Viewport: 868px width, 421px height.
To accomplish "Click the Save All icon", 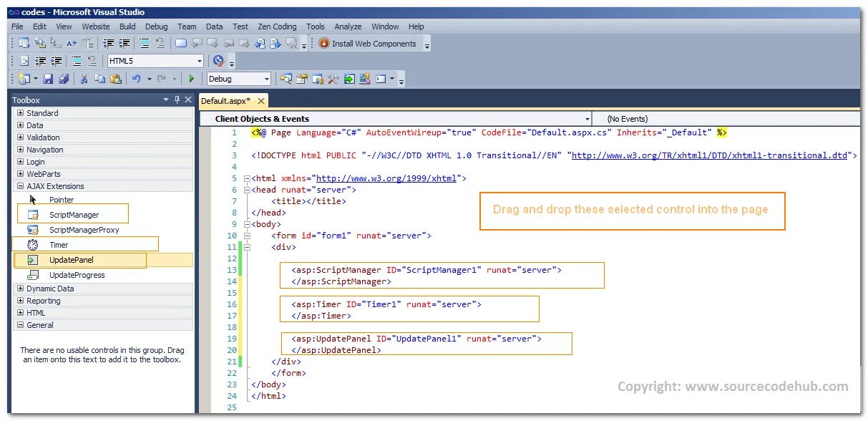I will [x=64, y=79].
